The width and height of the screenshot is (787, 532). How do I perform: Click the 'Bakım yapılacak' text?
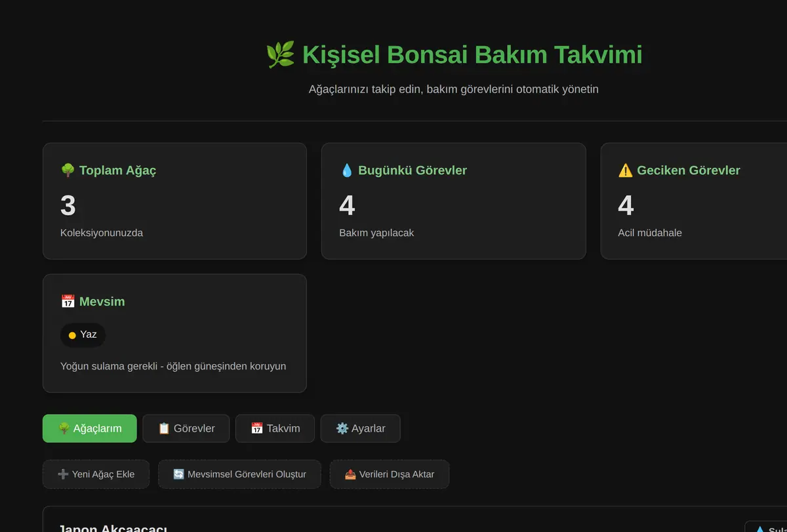click(x=376, y=233)
